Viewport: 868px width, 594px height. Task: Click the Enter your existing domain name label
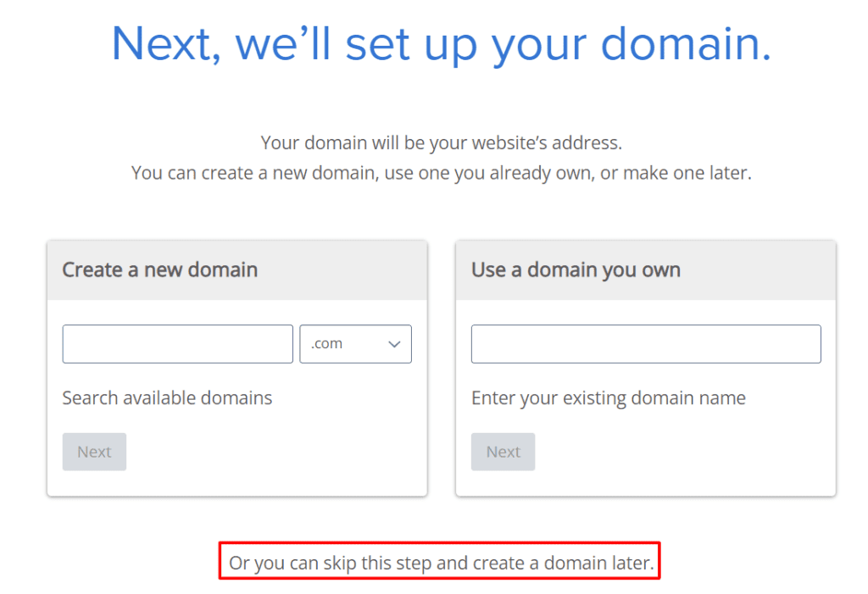(x=608, y=397)
